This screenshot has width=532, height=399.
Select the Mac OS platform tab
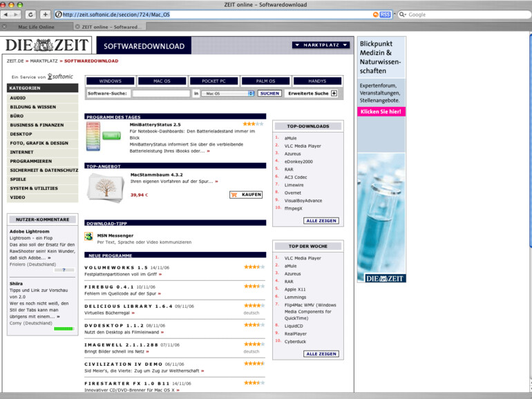point(162,81)
